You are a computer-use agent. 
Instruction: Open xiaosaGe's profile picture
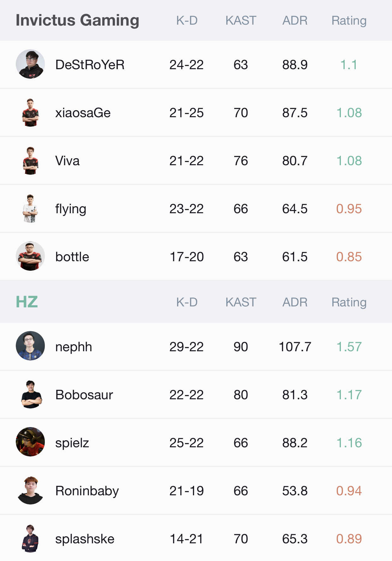(x=30, y=112)
